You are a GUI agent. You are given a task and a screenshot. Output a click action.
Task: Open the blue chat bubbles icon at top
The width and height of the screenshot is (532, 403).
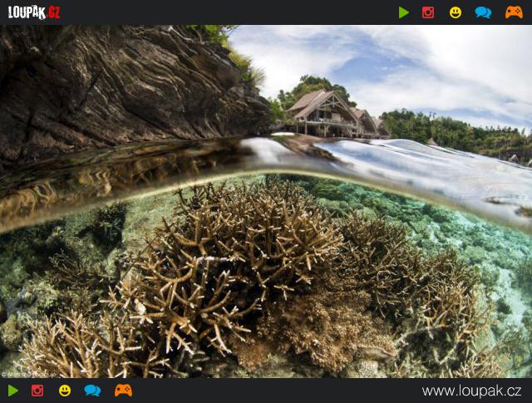[x=483, y=12]
